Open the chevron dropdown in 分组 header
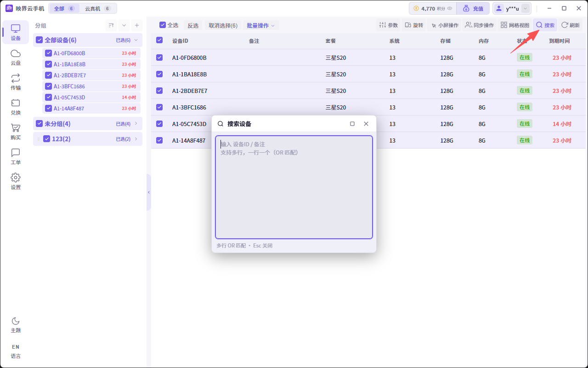588x368 pixels. pyautogui.click(x=124, y=25)
